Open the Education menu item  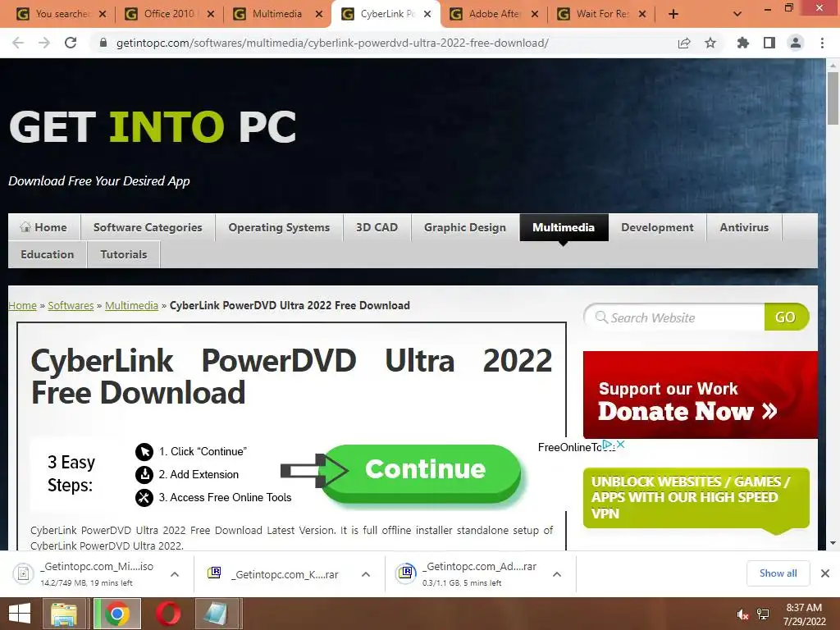tap(47, 254)
